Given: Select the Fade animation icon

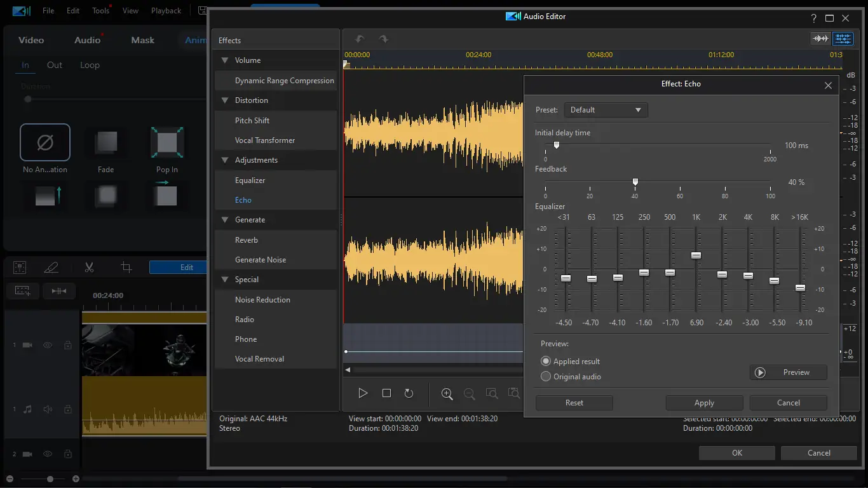Looking at the screenshot, I should pos(106,143).
